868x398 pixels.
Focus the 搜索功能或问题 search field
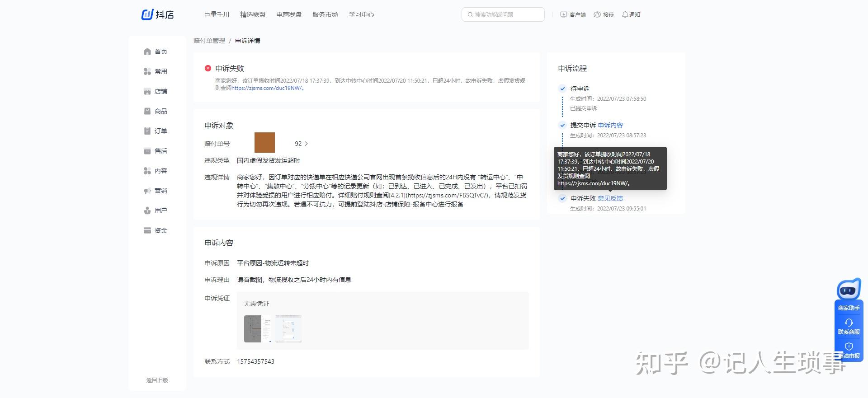[x=503, y=14]
